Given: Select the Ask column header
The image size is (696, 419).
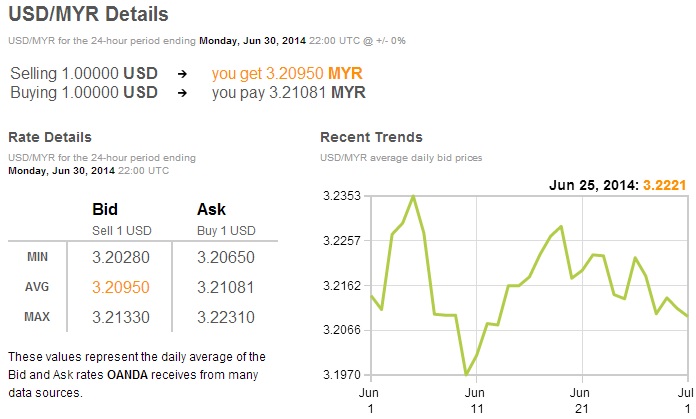Looking at the screenshot, I should [x=211, y=210].
